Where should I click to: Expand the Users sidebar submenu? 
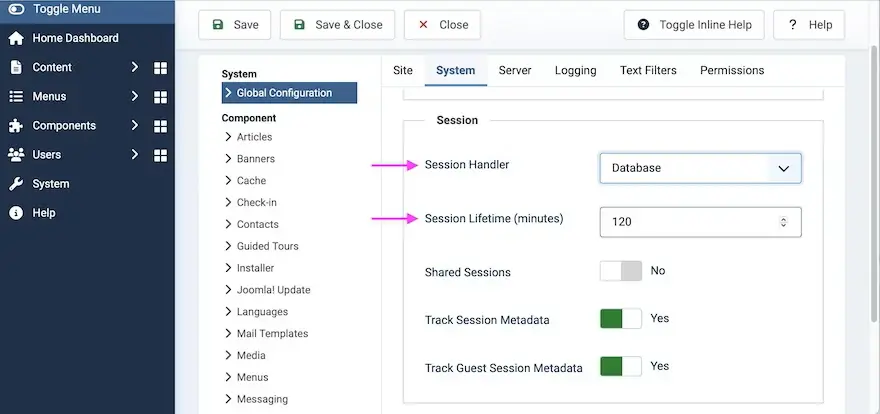click(x=135, y=155)
